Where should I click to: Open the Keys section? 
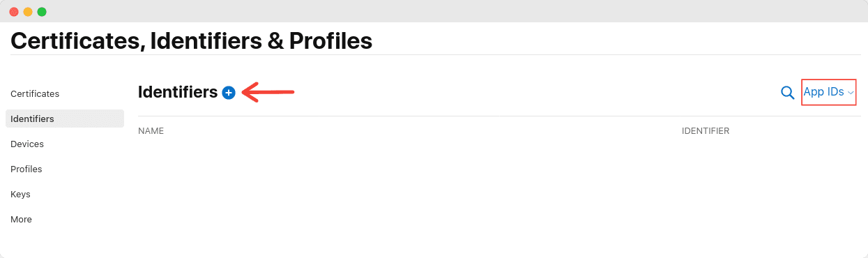pyautogui.click(x=20, y=194)
